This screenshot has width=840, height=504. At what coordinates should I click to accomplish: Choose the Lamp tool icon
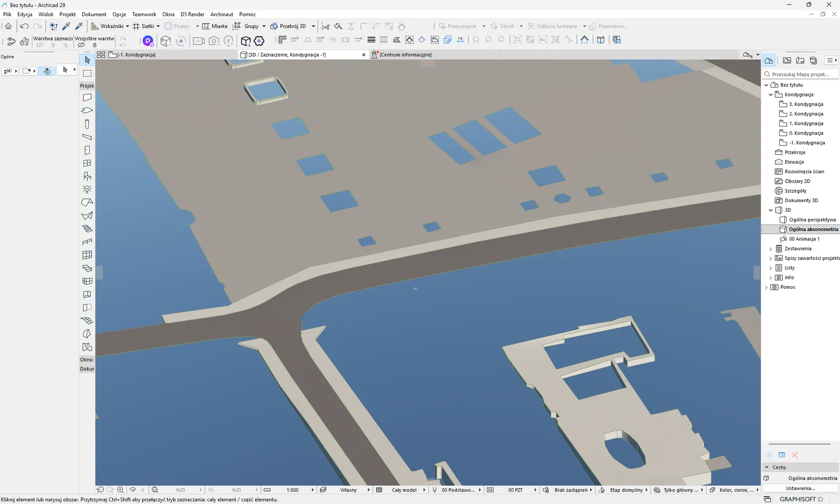click(x=87, y=189)
